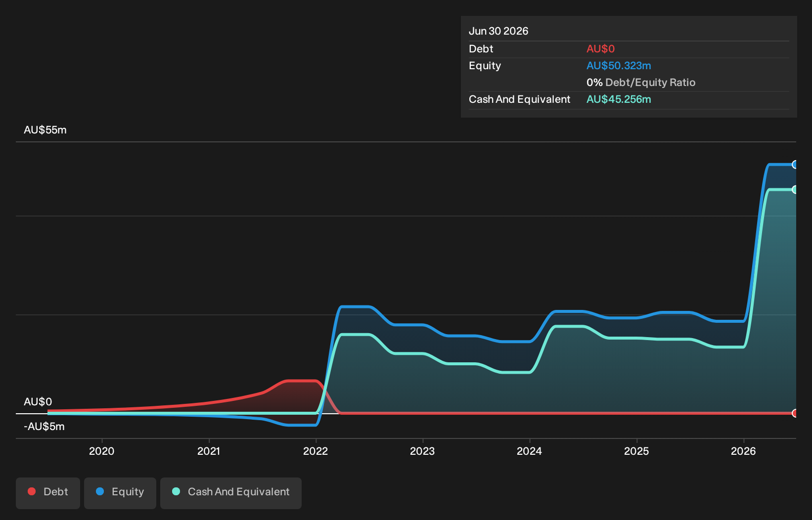The image size is (812, 520).
Task: Click the teal Cash And Equivalent legend dot
Action: coord(176,491)
